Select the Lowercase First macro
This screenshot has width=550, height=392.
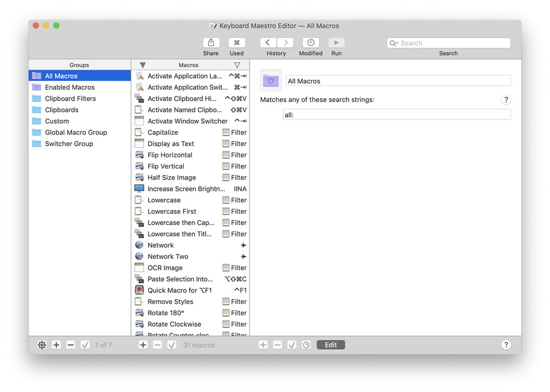point(190,211)
